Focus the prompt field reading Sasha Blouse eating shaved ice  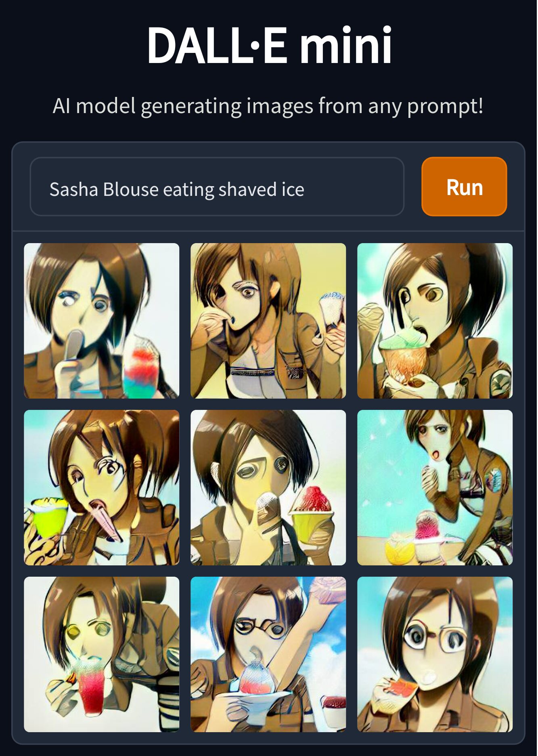point(217,187)
